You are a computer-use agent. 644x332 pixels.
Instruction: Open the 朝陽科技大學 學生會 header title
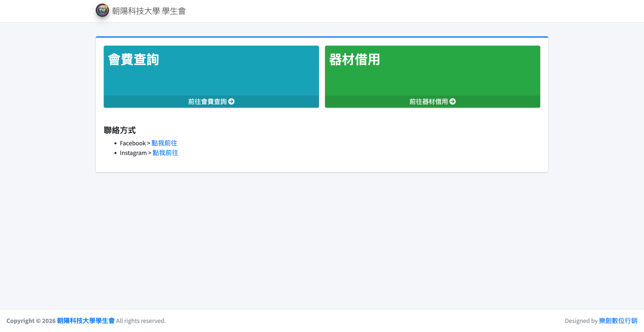149,11
